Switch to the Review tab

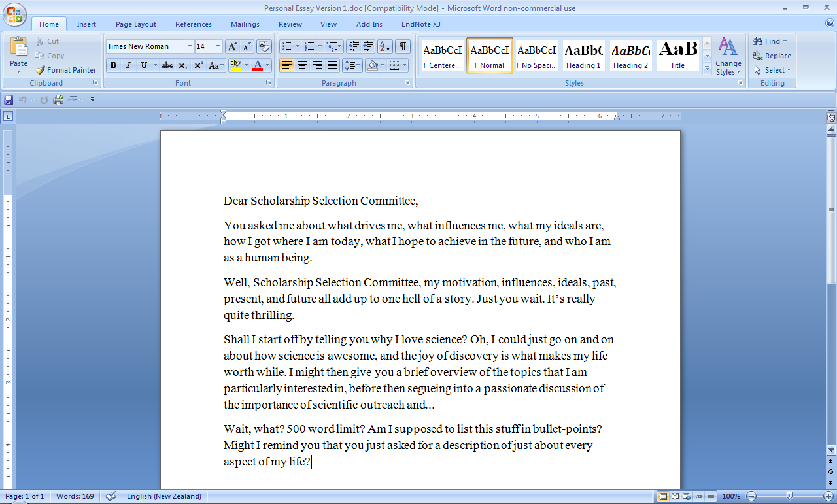coord(290,24)
